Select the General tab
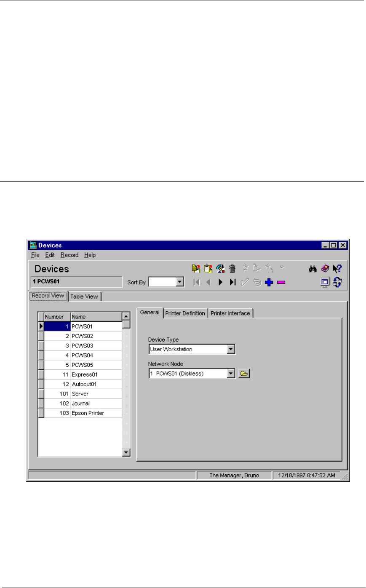This screenshot has height=588, width=366. [150, 313]
